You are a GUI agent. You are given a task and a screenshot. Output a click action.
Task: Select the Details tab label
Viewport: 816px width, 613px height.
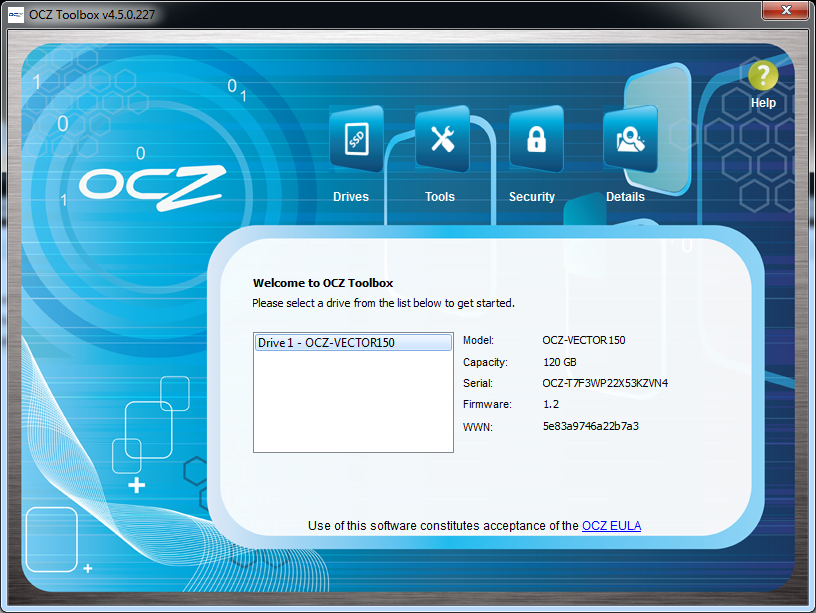pos(625,197)
